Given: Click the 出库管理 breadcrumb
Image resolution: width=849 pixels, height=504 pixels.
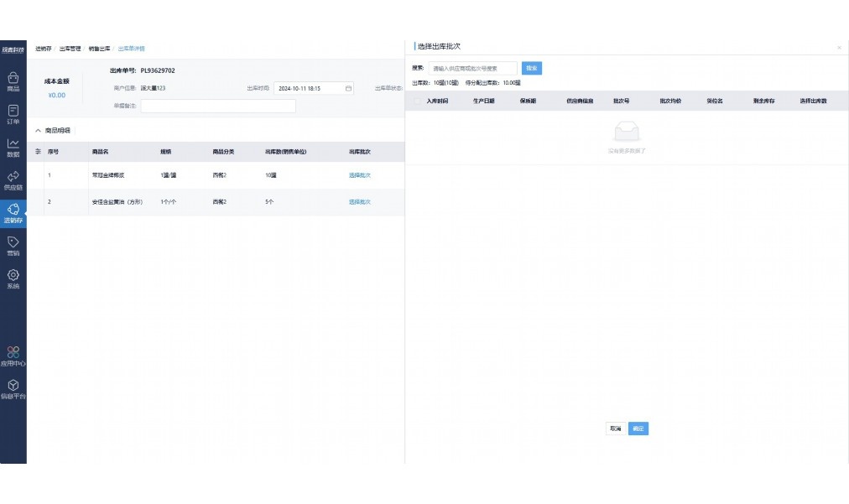Looking at the screenshot, I should coord(70,49).
